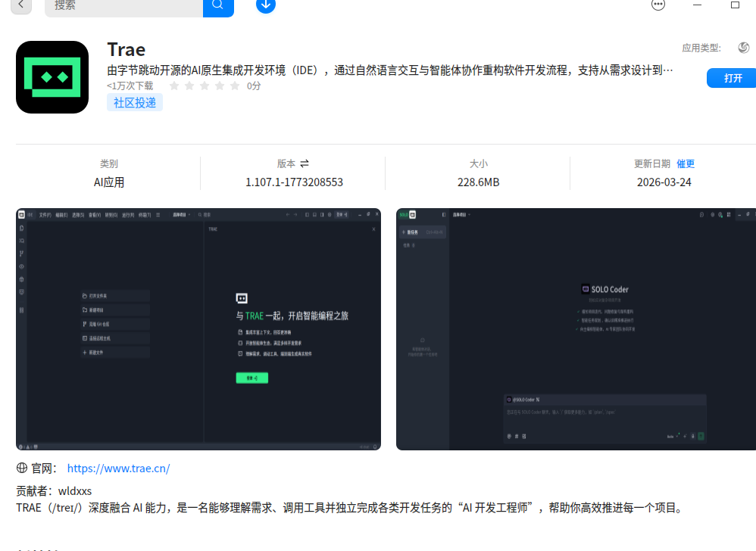This screenshot has height=551, width=756.
Task: Click the 打开 open button
Action: [732, 78]
